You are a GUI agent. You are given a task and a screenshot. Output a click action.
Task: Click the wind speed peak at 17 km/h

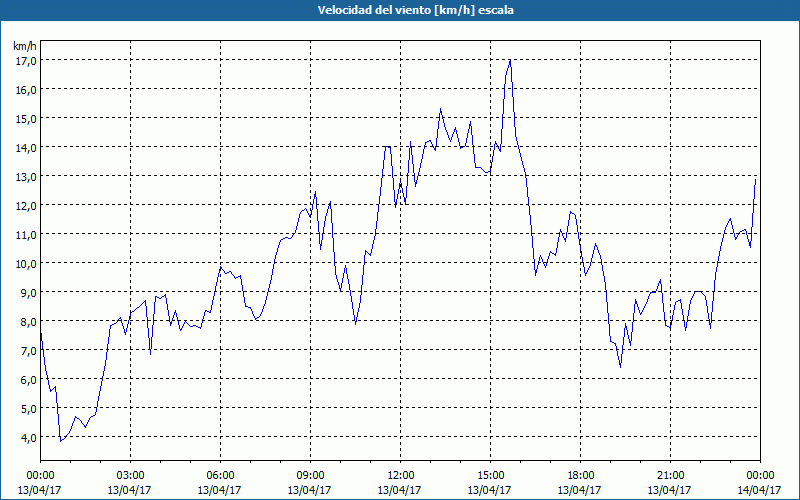(510, 61)
